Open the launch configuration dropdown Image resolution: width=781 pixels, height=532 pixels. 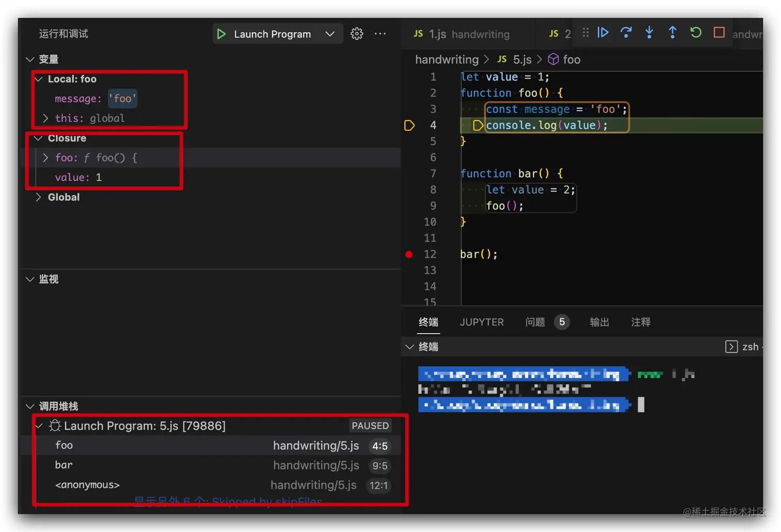(x=330, y=34)
